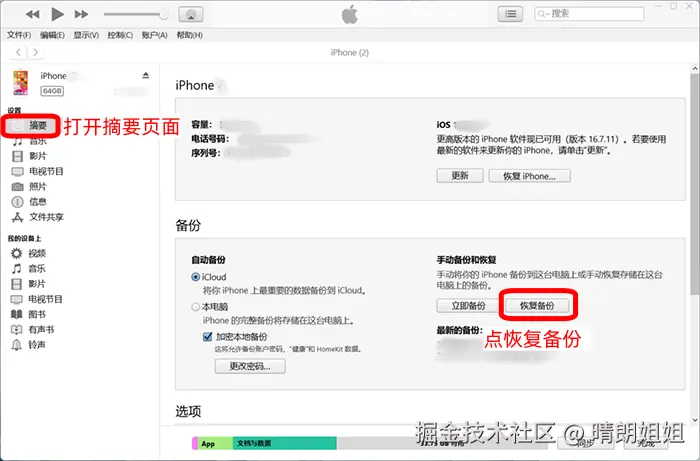Click the vertical scrollbar up arrow
Screen dimensions: 700x461
coord(695,69)
